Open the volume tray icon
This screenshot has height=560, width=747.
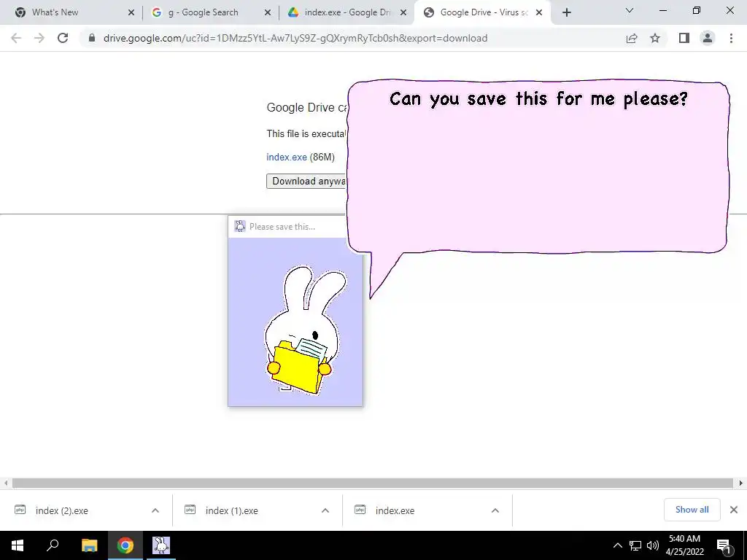(653, 545)
